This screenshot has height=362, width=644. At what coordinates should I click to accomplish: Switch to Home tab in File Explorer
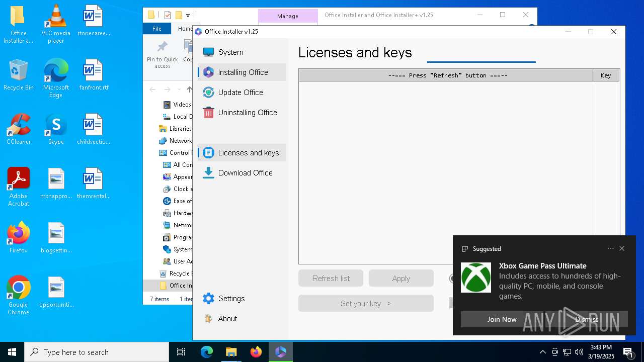tap(184, 29)
